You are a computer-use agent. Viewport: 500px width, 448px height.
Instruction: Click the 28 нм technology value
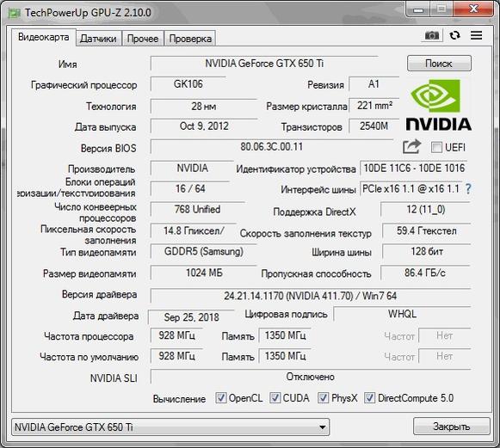pyautogui.click(x=204, y=106)
